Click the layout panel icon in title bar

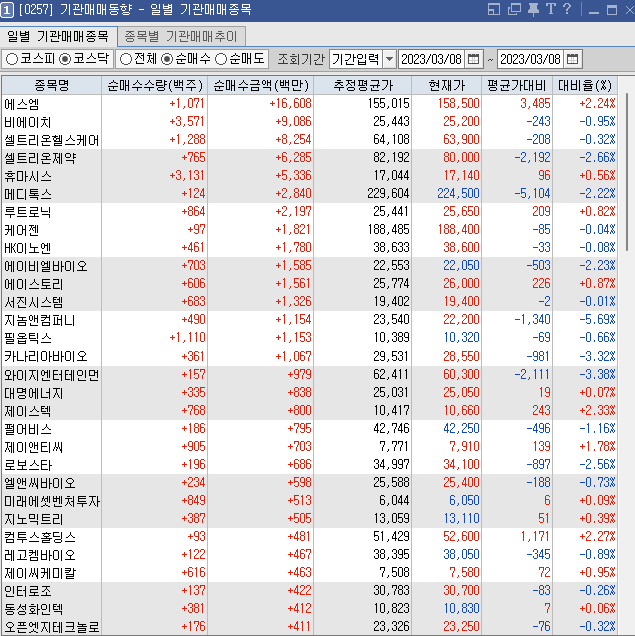tap(494, 9)
